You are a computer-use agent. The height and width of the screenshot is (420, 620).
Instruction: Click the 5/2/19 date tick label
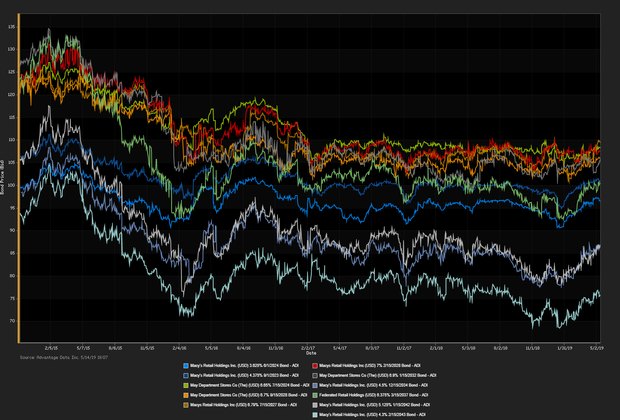[597, 348]
